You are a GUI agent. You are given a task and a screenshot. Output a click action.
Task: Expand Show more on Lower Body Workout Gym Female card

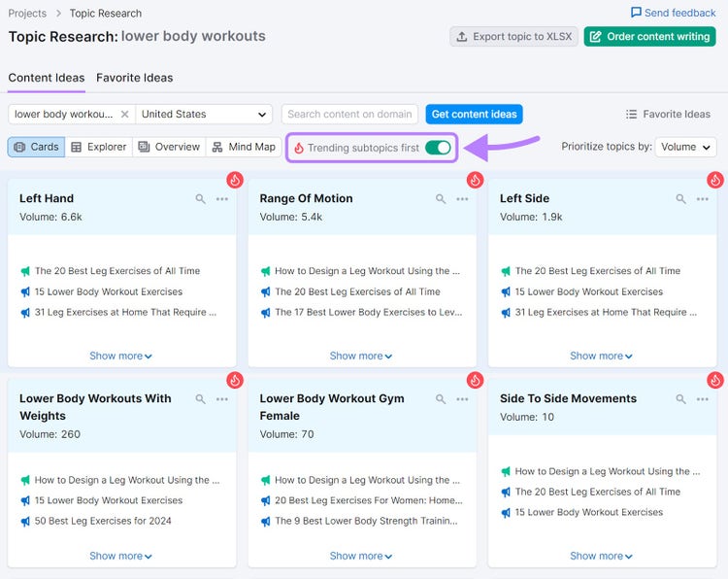[x=361, y=557]
